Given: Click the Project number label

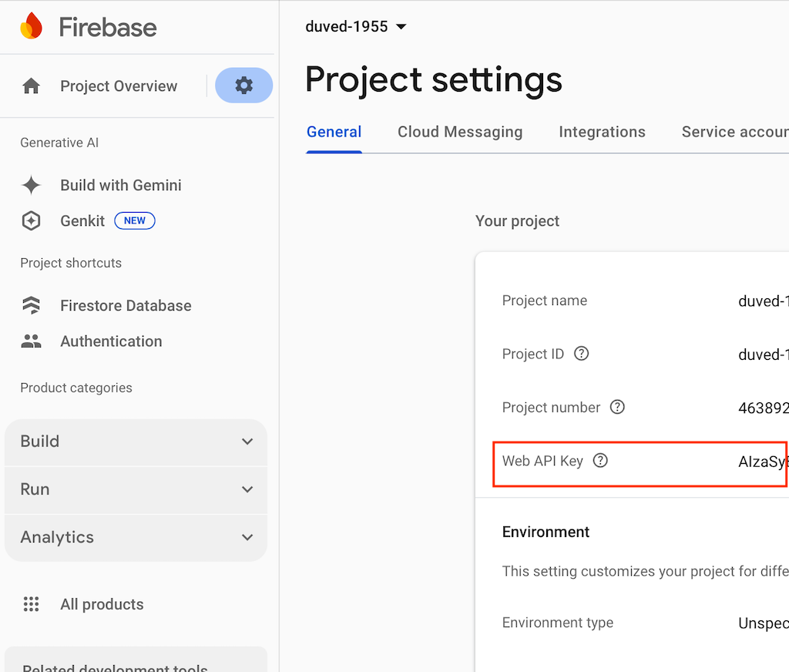Looking at the screenshot, I should (x=551, y=407).
